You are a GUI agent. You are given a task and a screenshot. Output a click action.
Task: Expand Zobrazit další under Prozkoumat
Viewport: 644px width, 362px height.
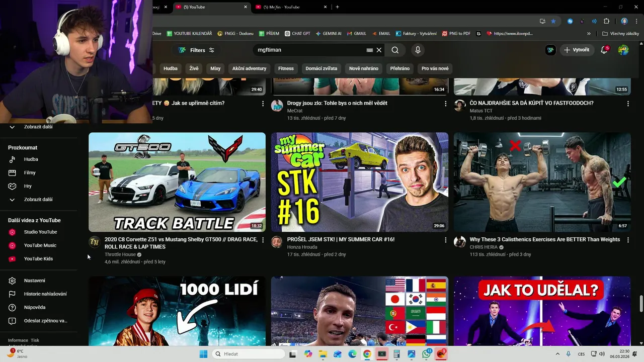point(38,200)
